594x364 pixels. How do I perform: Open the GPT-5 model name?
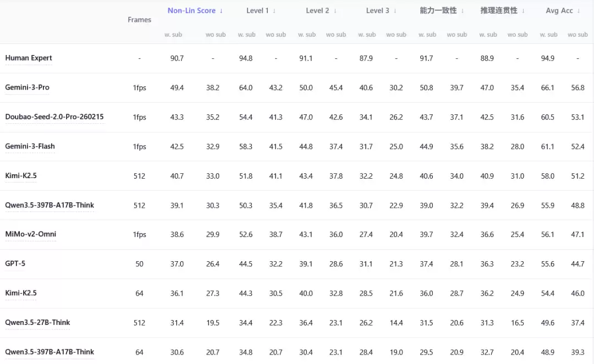tap(15, 263)
